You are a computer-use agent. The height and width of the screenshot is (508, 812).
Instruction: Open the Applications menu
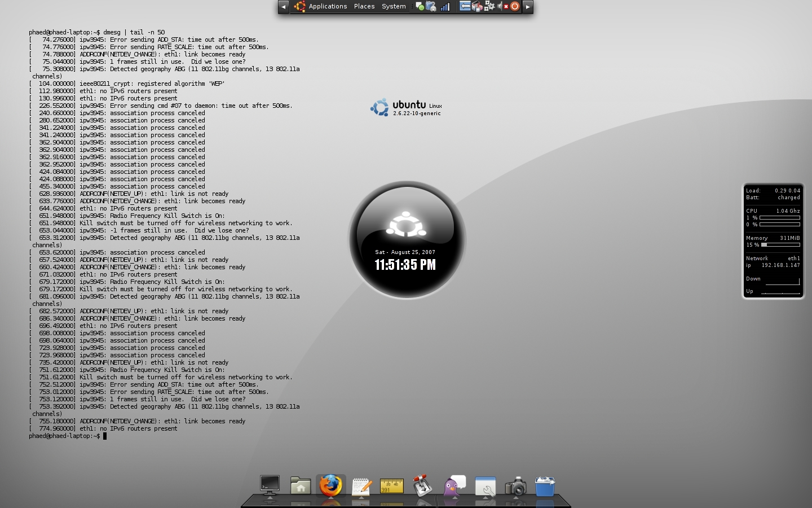(327, 6)
